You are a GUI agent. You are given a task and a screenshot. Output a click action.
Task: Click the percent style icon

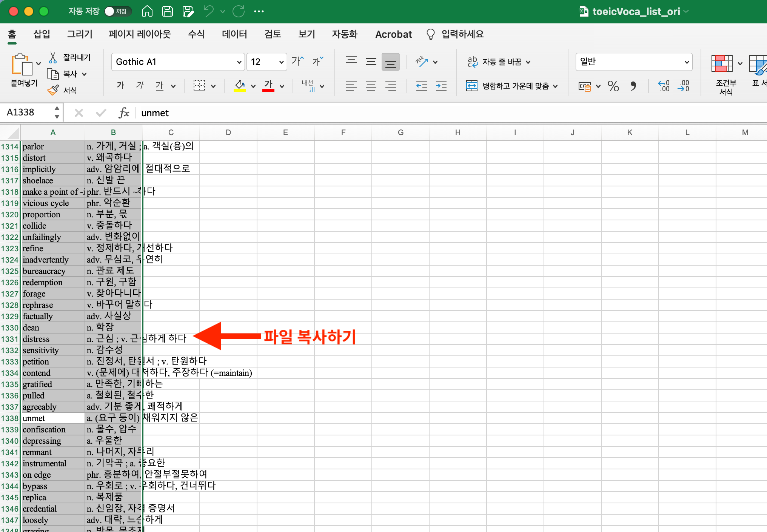coord(613,86)
